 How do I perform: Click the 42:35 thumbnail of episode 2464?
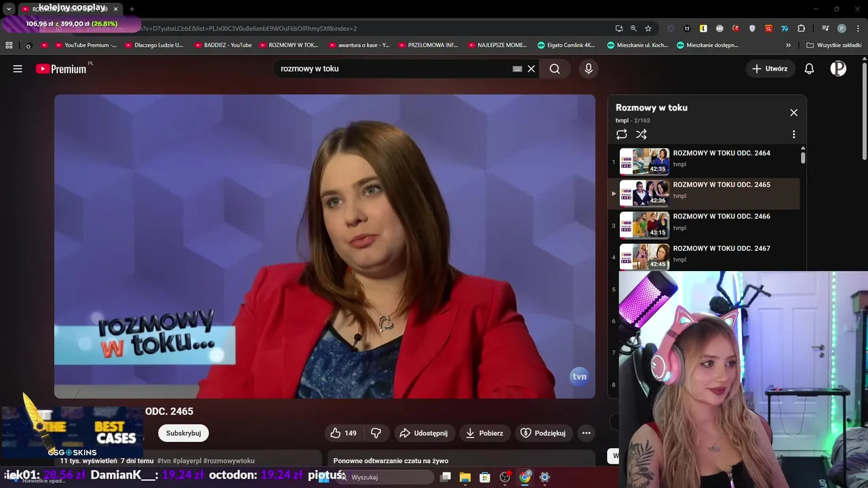pyautogui.click(x=644, y=162)
